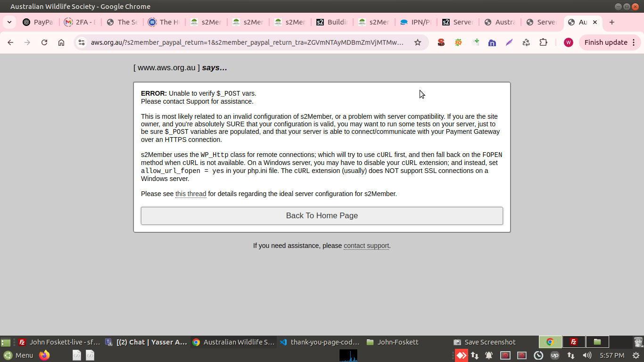The height and width of the screenshot is (362, 644).
Task: Launch Firefox from the bottom panel
Action: (x=44, y=355)
